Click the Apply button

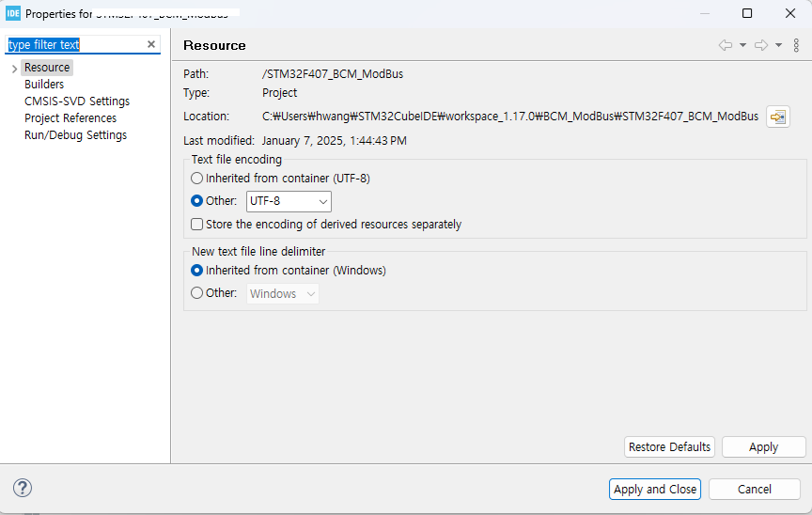click(x=764, y=447)
